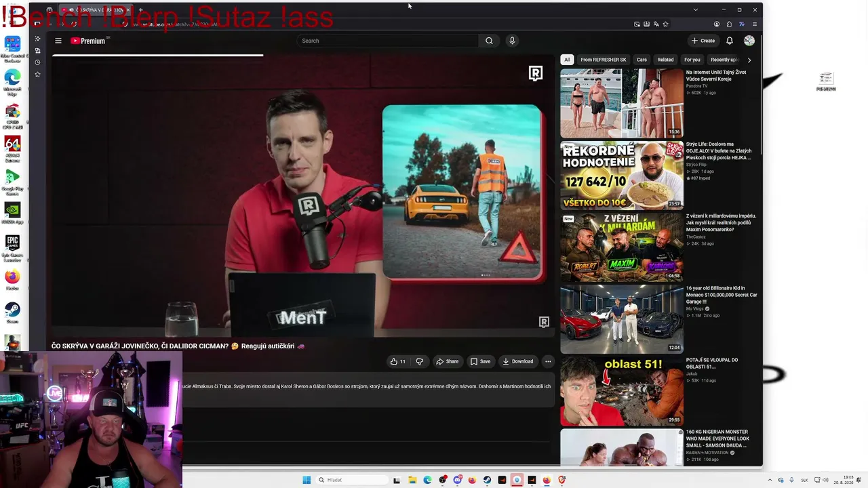868x488 pixels.
Task: Open the sidebar history clock icon
Action: 37,62
